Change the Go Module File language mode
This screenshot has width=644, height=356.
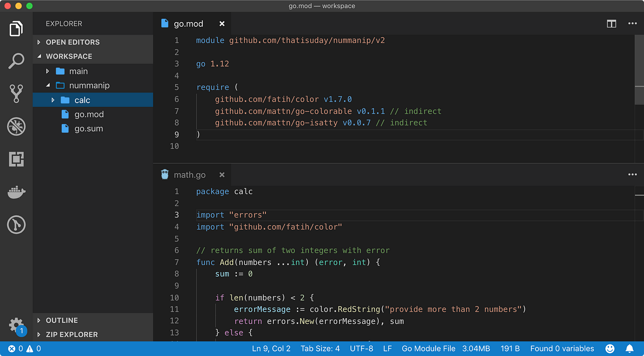pos(429,349)
